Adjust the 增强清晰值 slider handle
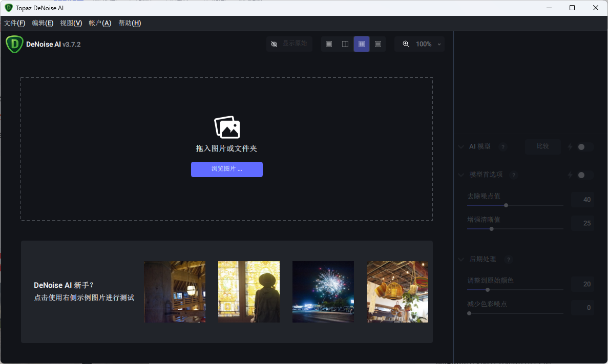Screen dimensions: 608x364 coord(492,229)
